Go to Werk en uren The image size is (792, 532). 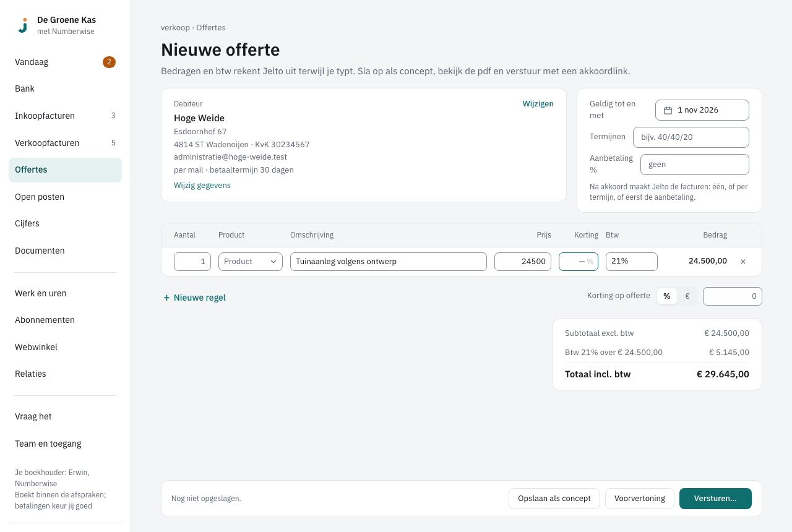pos(65,293)
